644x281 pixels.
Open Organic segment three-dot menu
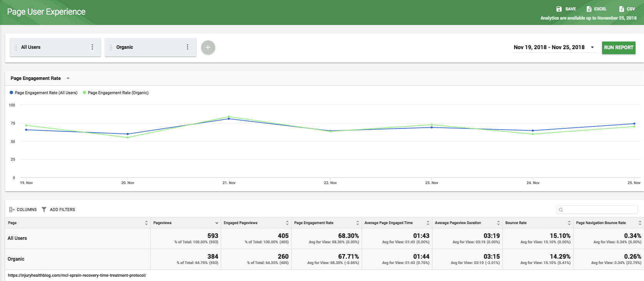pos(188,47)
